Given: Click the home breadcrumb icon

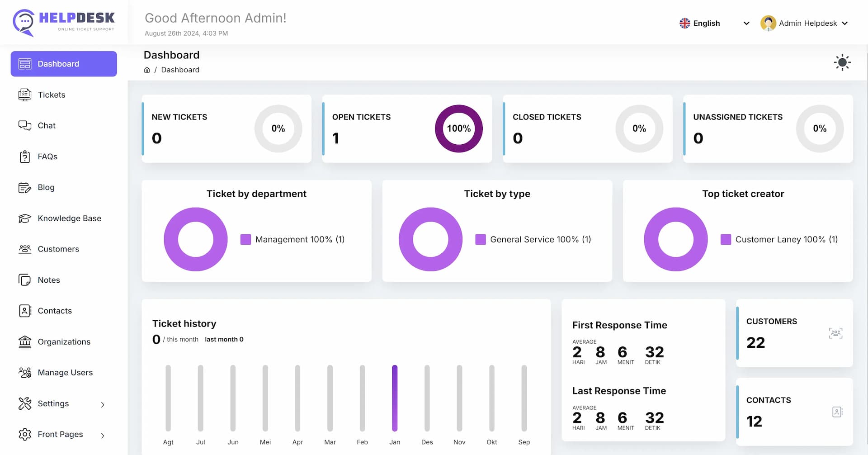Looking at the screenshot, I should pos(147,70).
